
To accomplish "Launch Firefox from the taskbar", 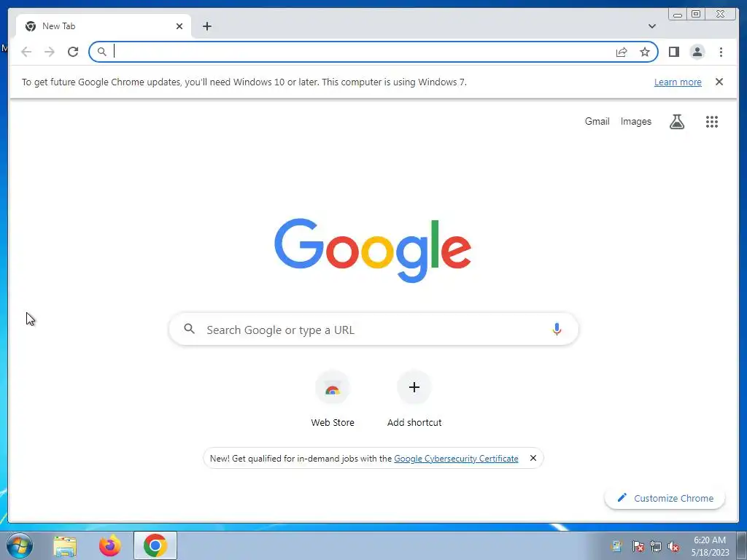I will [x=109, y=545].
